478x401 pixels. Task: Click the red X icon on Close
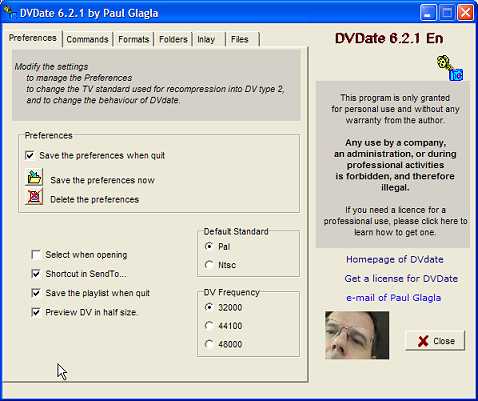423,341
